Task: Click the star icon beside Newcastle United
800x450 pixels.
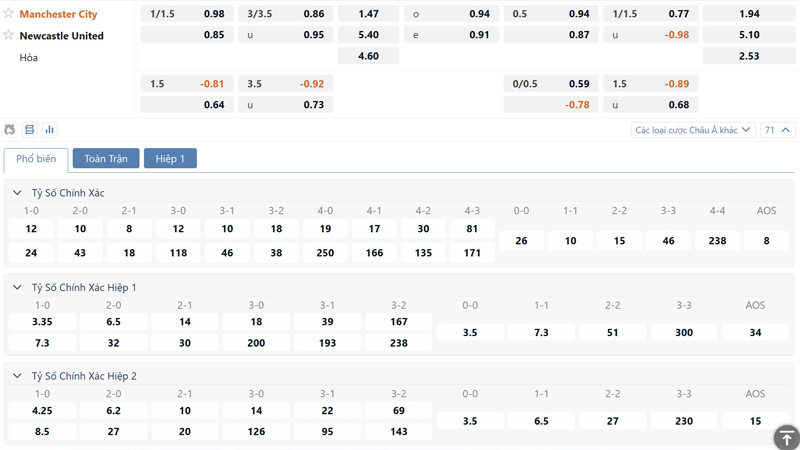Action: [9, 35]
